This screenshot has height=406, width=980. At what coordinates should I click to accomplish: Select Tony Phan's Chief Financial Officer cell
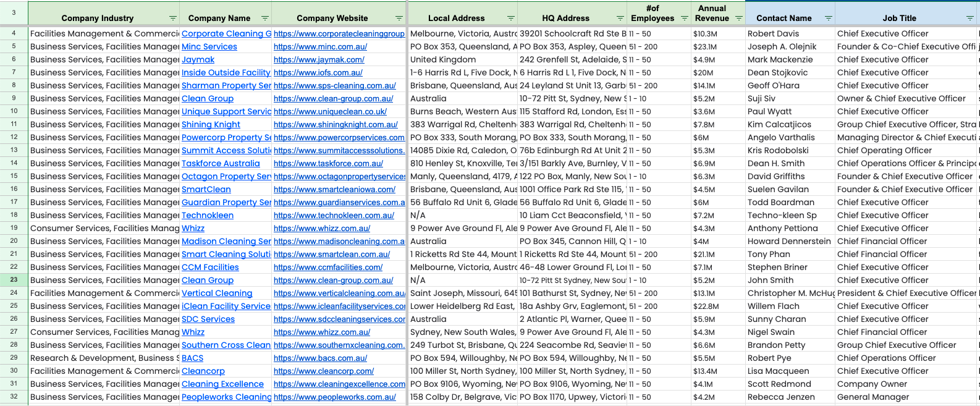(x=907, y=255)
